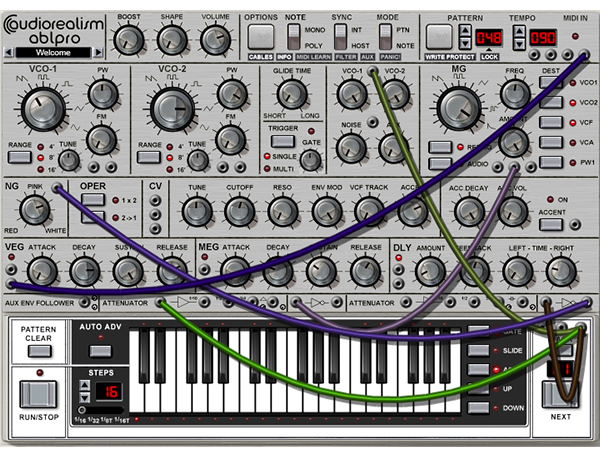Click the tempo display showing 090
This screenshot has height=455, width=600.
click(x=543, y=38)
